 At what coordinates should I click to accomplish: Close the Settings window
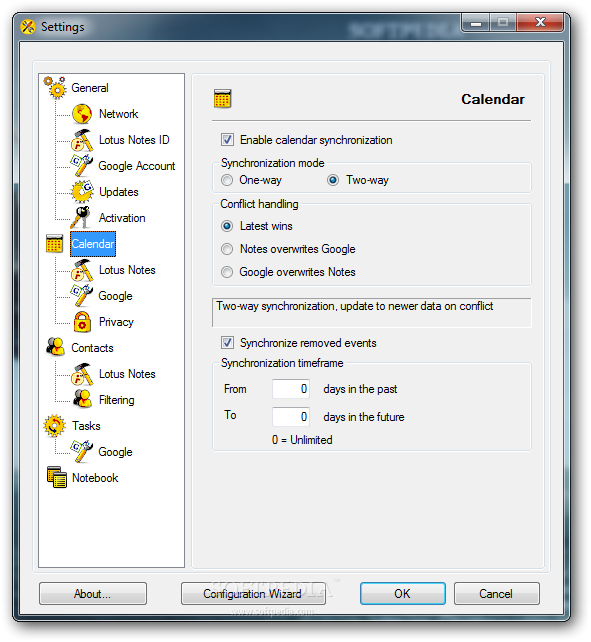pyautogui.click(x=540, y=22)
